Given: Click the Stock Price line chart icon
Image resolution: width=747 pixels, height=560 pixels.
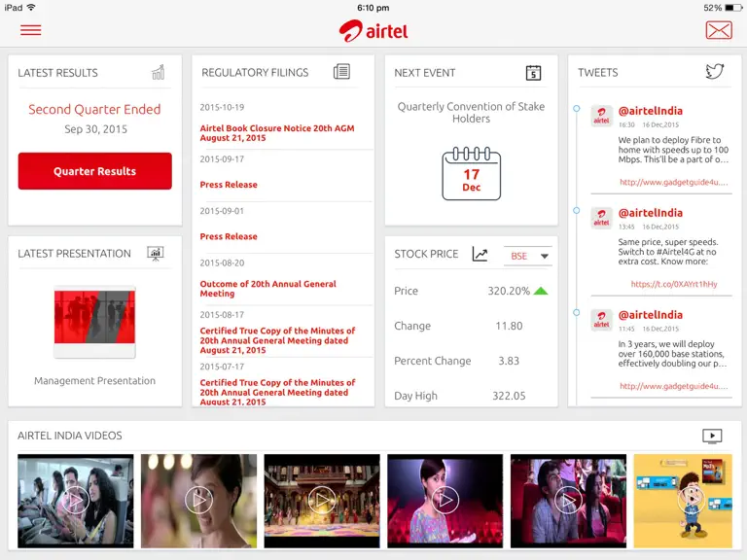Looking at the screenshot, I should [x=480, y=254].
